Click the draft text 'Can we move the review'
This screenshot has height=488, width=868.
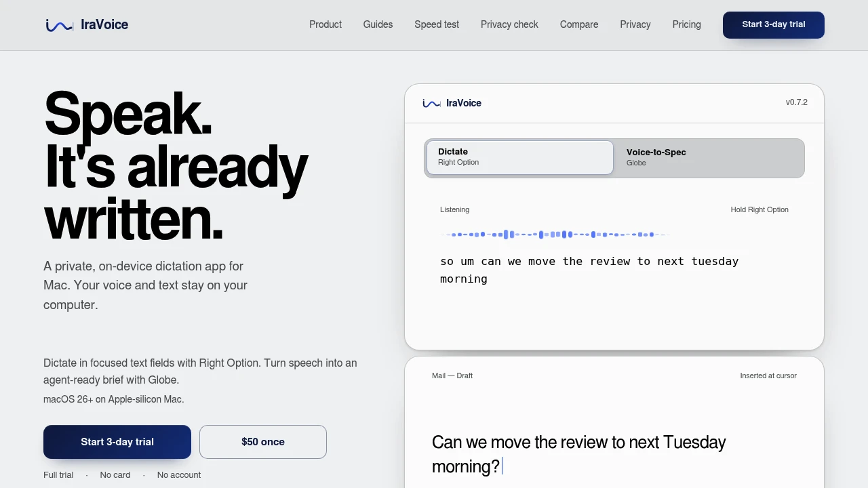(579, 454)
